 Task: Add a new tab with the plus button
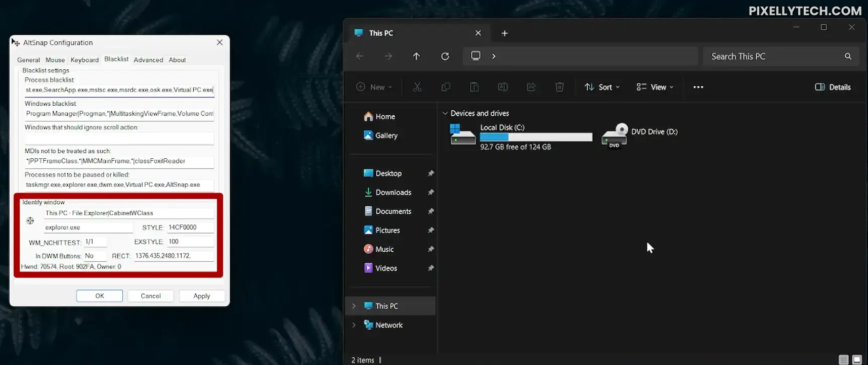pos(504,33)
